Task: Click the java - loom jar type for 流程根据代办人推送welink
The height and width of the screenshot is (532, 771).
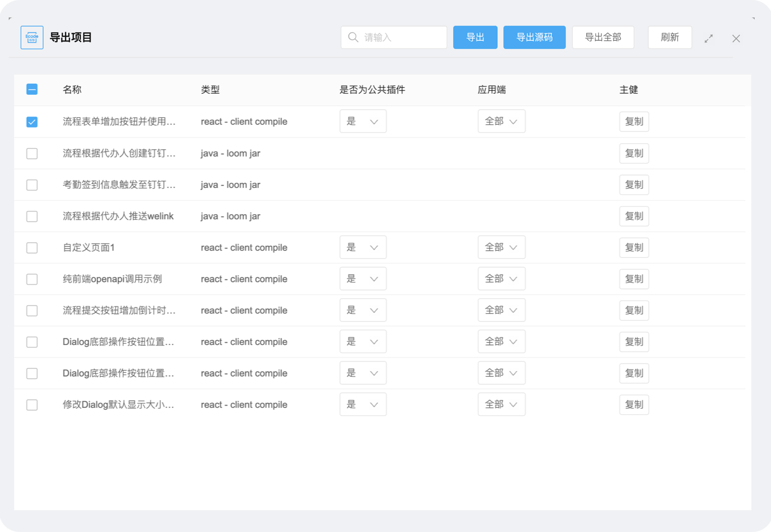Action: (230, 216)
